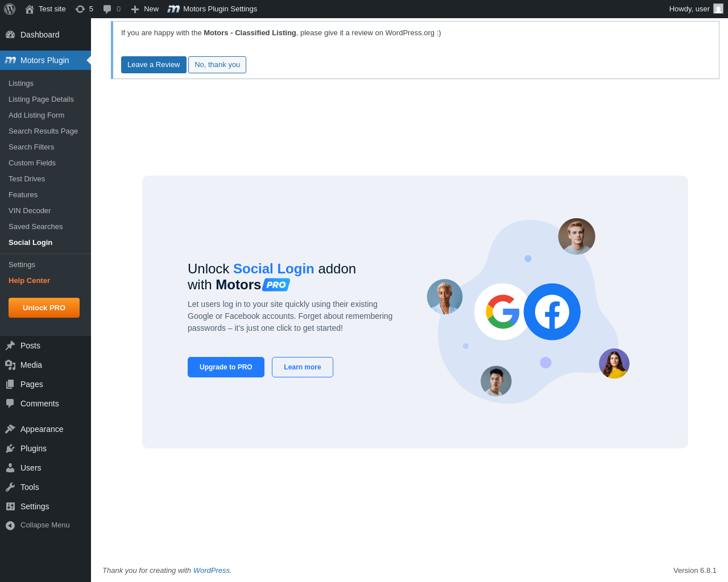Click the Comments icon in sidebar

[x=10, y=404]
